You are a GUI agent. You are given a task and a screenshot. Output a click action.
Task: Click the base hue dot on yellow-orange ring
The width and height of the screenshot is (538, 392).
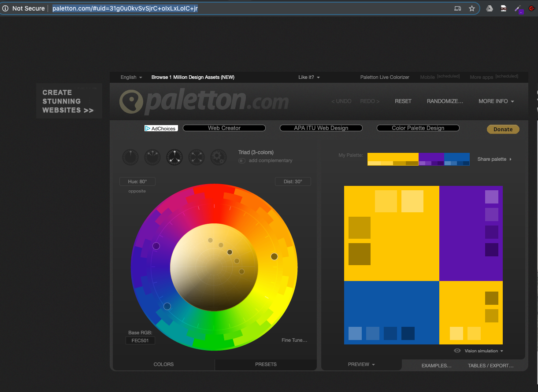(274, 256)
